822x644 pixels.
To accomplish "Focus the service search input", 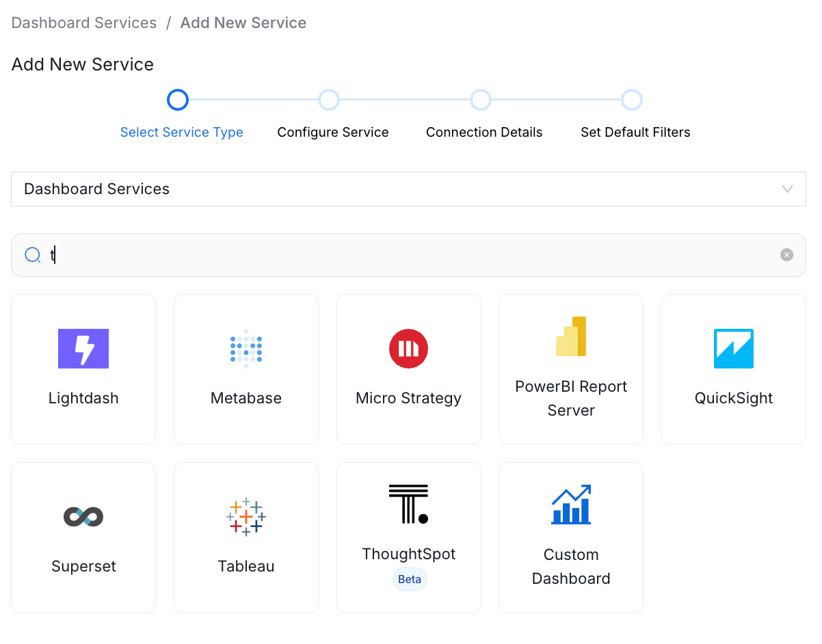I will coord(410,255).
